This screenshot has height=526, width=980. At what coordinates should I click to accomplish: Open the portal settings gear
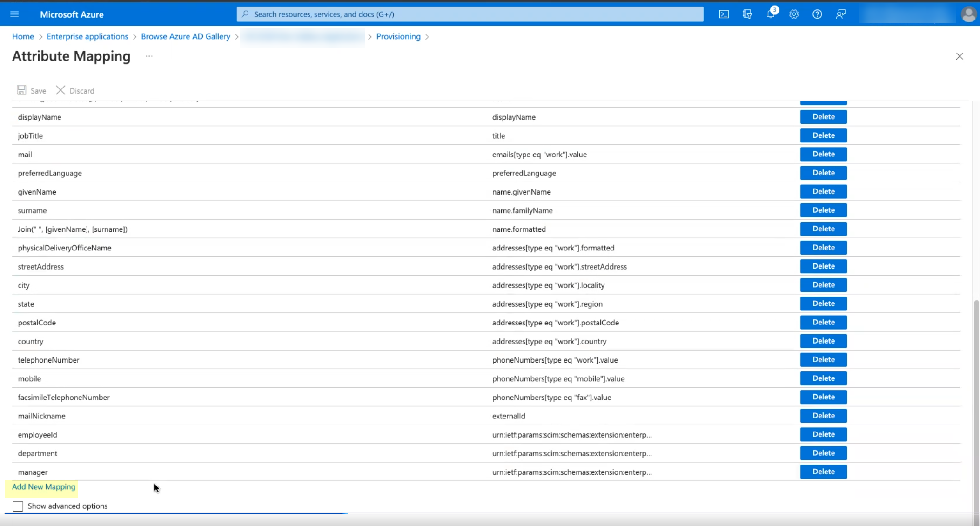tap(794, 14)
